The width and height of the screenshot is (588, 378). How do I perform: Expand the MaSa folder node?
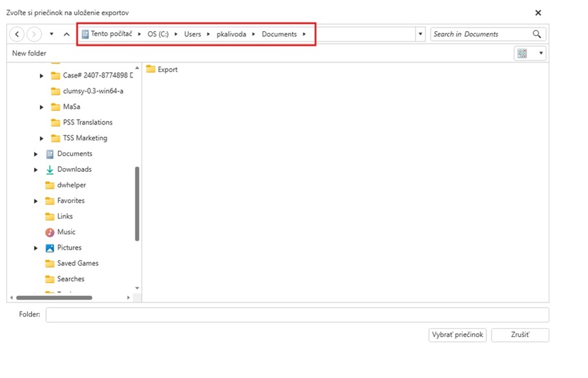coord(42,107)
